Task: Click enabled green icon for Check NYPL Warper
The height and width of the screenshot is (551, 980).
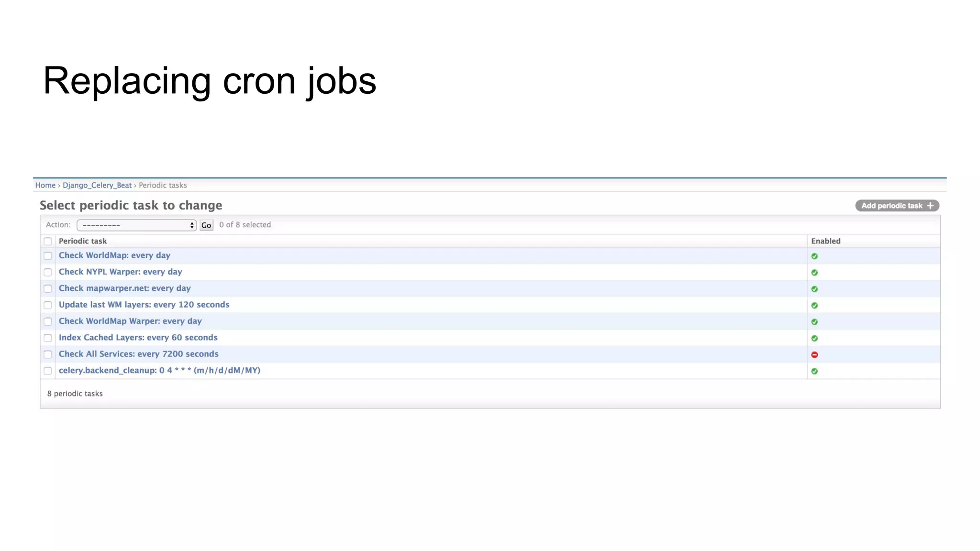Action: click(x=814, y=273)
